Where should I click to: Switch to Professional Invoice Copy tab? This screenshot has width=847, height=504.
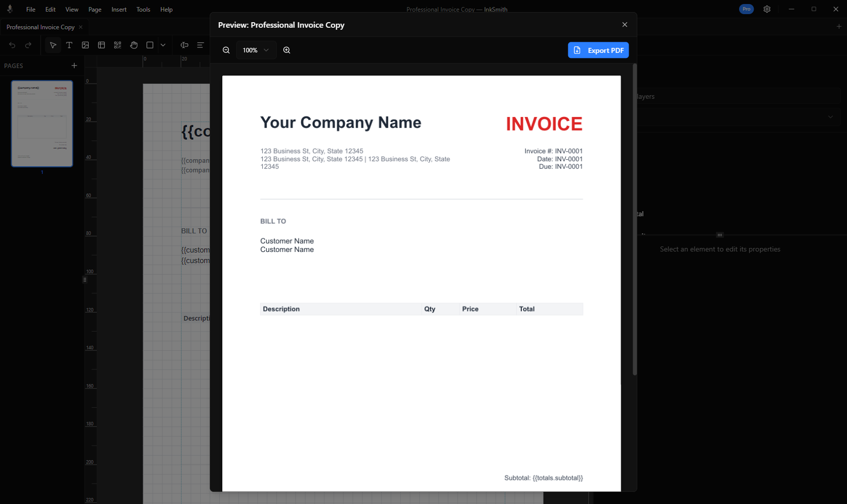pos(40,27)
